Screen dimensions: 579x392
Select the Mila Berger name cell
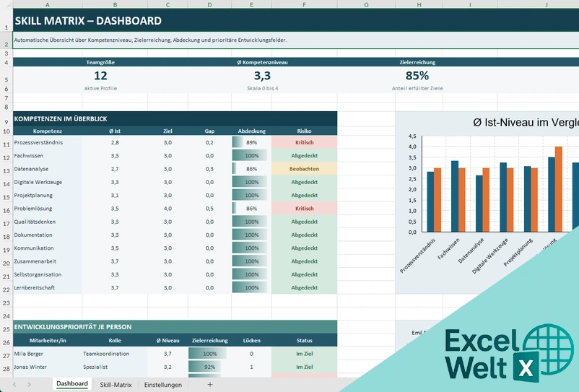[x=47, y=354]
